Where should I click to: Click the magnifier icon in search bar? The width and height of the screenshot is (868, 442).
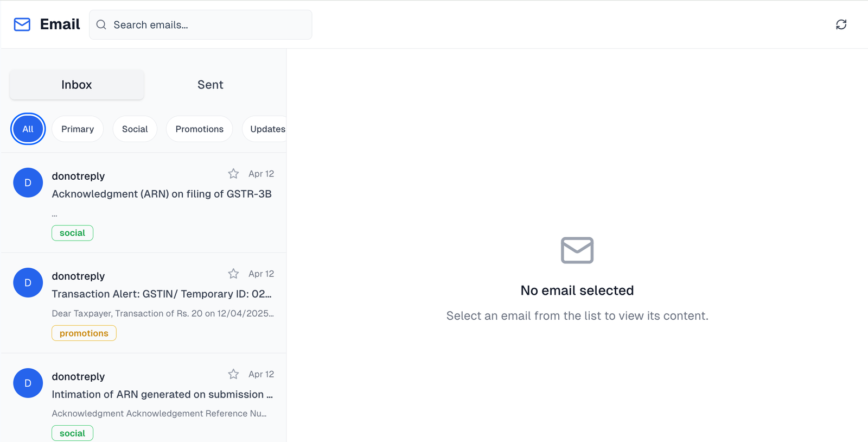tap(101, 24)
